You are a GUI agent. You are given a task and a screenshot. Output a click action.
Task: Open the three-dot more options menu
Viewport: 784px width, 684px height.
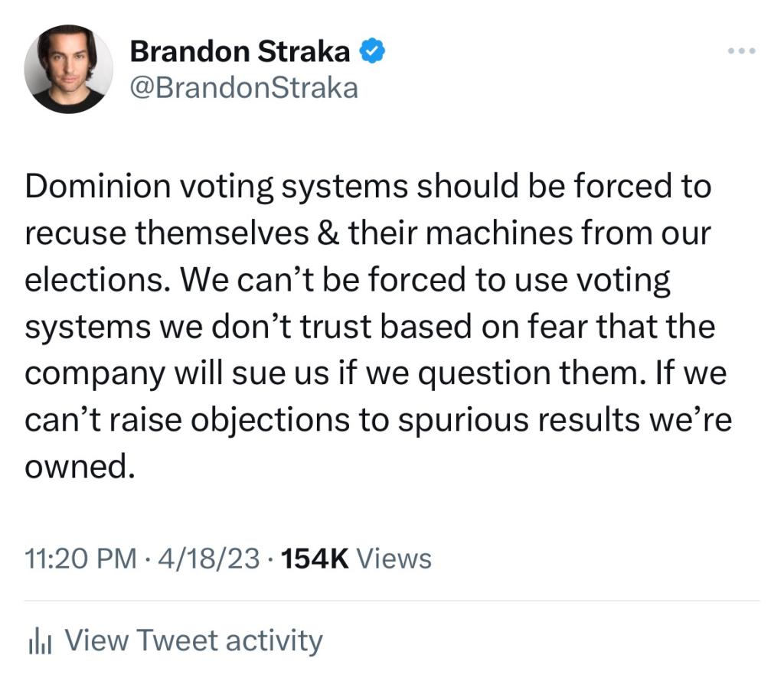[741, 51]
